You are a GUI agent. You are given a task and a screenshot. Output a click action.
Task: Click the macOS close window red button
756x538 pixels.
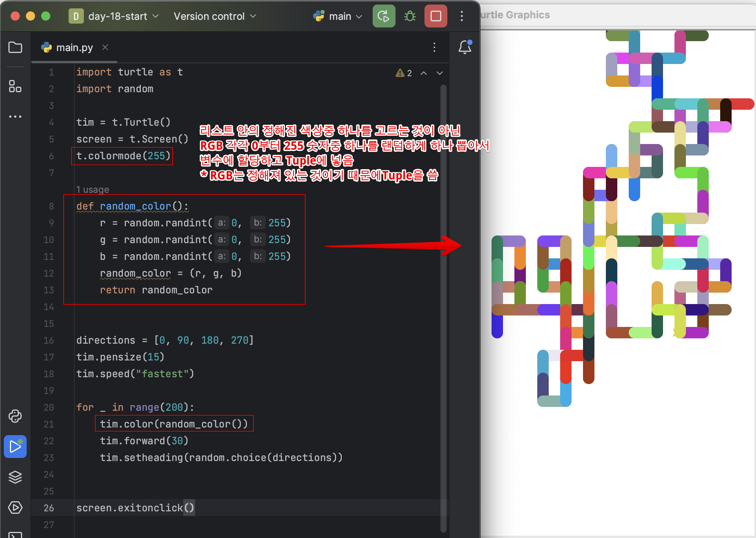click(15, 16)
